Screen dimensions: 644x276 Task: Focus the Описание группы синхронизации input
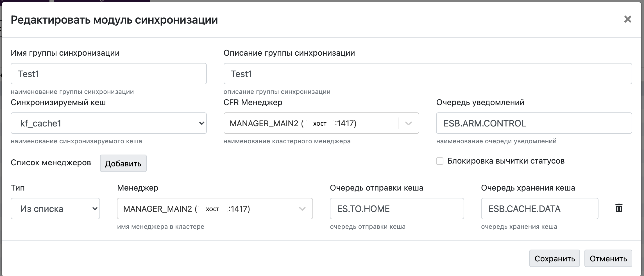pyautogui.click(x=427, y=74)
